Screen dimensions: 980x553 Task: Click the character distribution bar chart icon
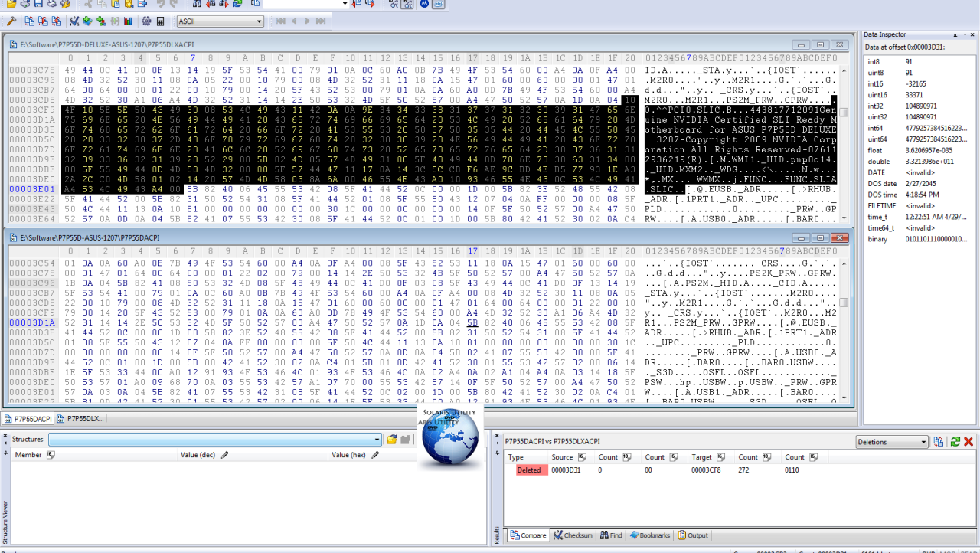tap(127, 21)
